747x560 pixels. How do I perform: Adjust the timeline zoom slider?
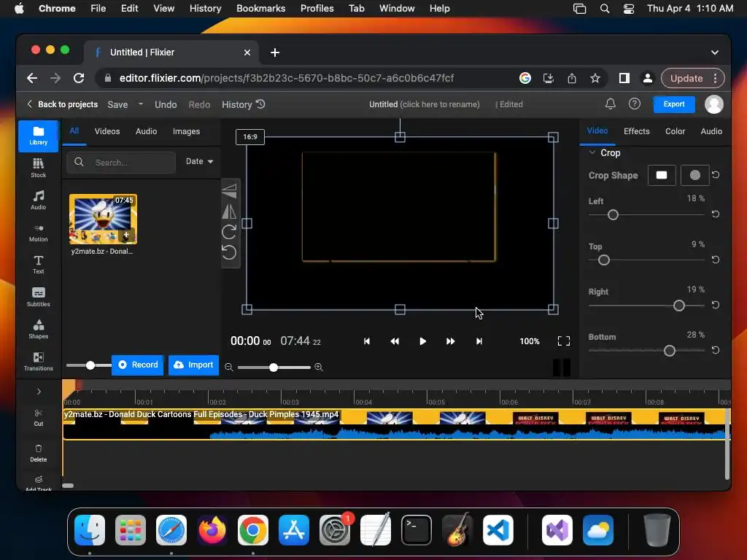point(274,367)
